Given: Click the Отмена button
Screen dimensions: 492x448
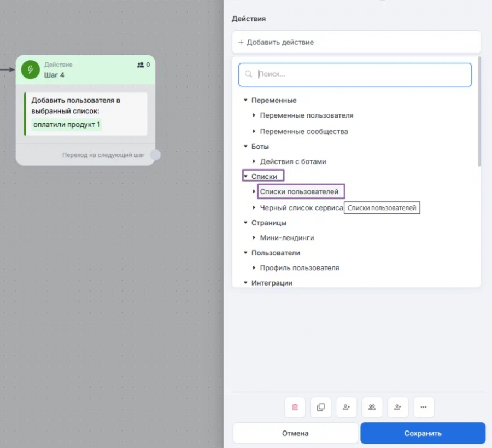Looking at the screenshot, I should coord(295,433).
